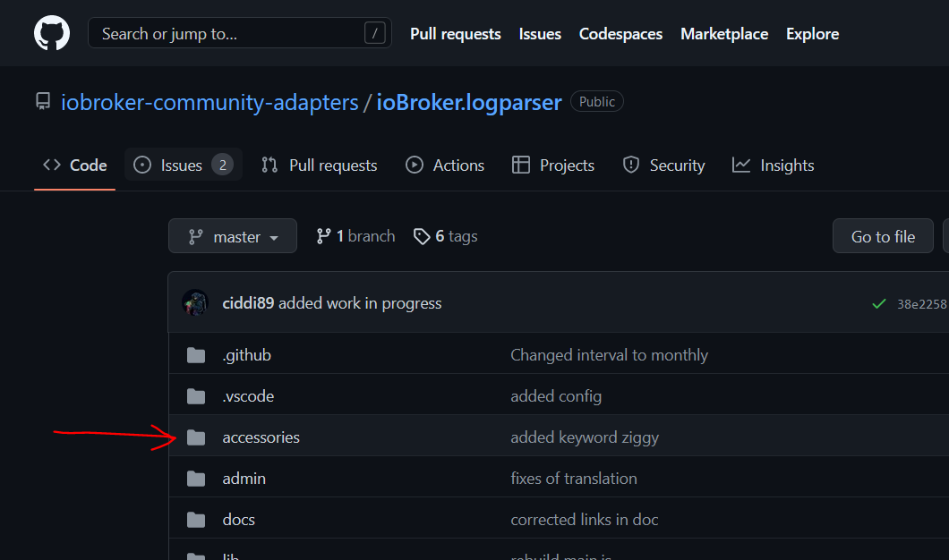Click folder icon for admin
The width and height of the screenshot is (949, 560).
(x=196, y=479)
